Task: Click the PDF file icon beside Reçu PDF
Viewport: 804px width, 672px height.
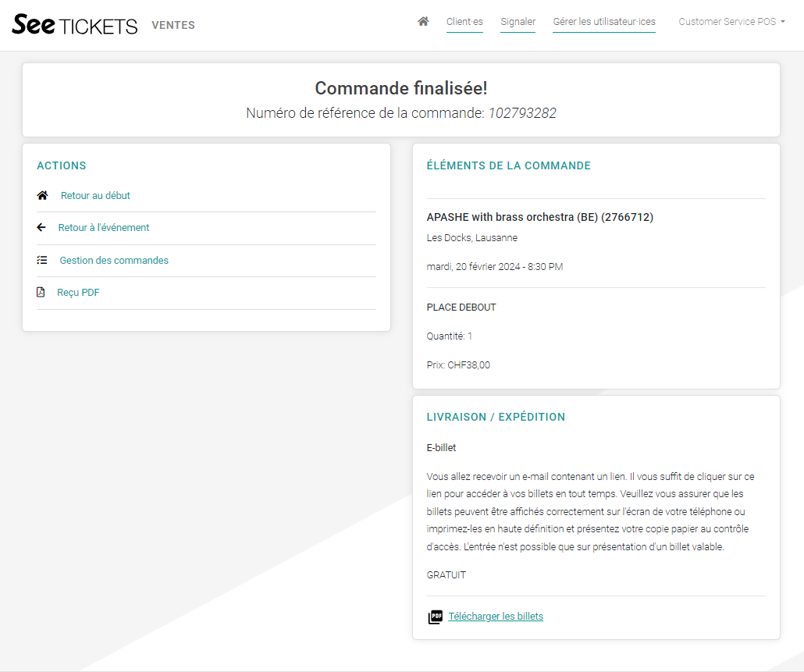Action: click(41, 293)
